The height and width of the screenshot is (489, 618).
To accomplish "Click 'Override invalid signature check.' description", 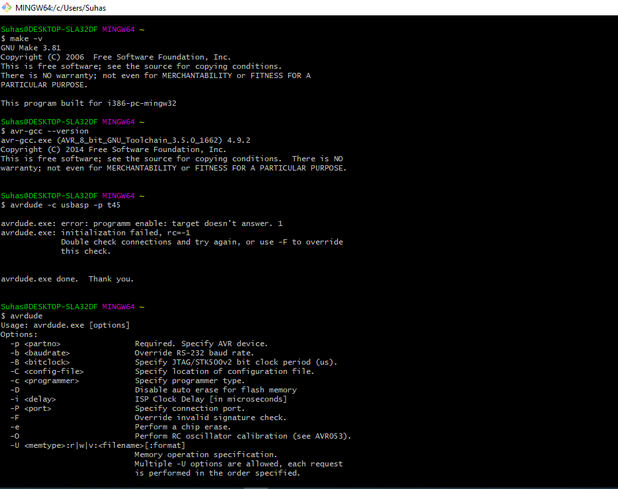I will [x=210, y=418].
